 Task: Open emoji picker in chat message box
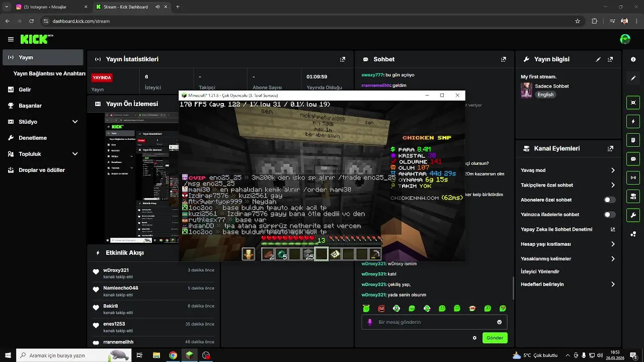(499, 322)
